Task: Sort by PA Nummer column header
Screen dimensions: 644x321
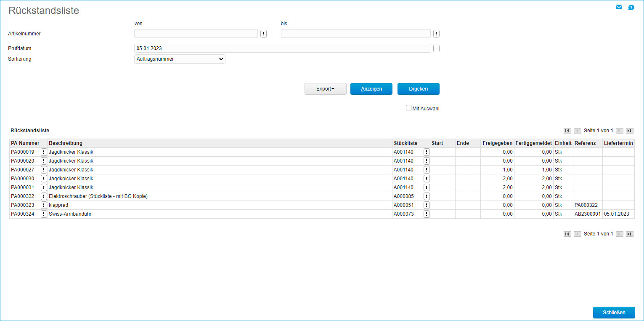Action: (25, 143)
